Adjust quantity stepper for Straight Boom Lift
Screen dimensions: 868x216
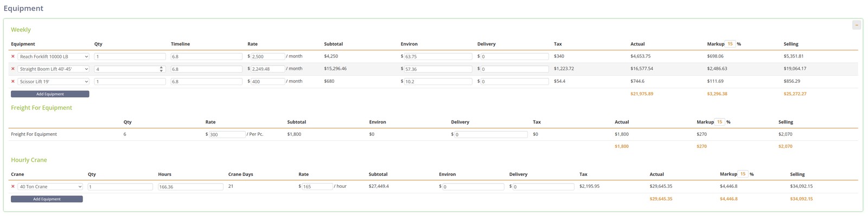point(161,69)
